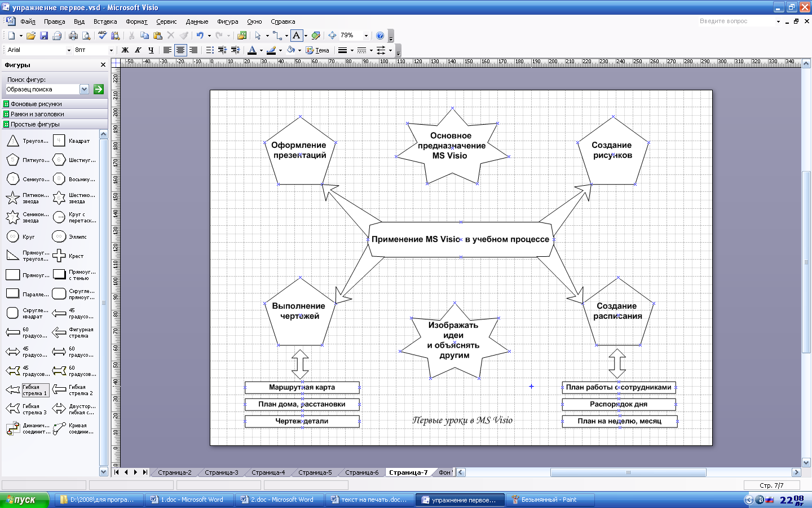Save the drawing with the floppy disk icon
Image resolution: width=812 pixels, height=508 pixels.
click(x=44, y=36)
